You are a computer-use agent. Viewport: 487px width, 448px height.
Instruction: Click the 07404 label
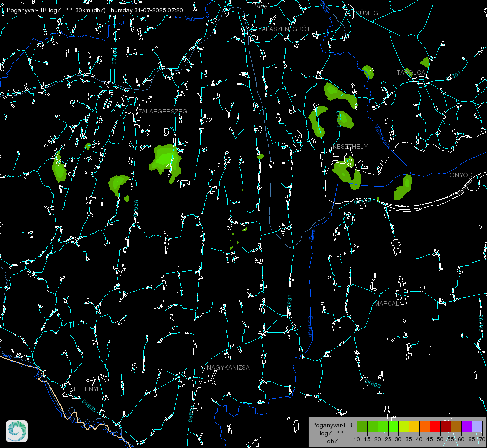pos(114,56)
